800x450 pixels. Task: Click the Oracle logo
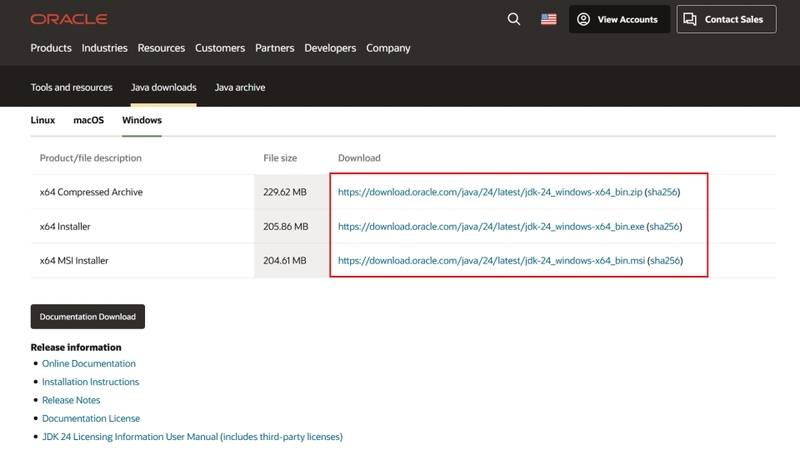69,19
